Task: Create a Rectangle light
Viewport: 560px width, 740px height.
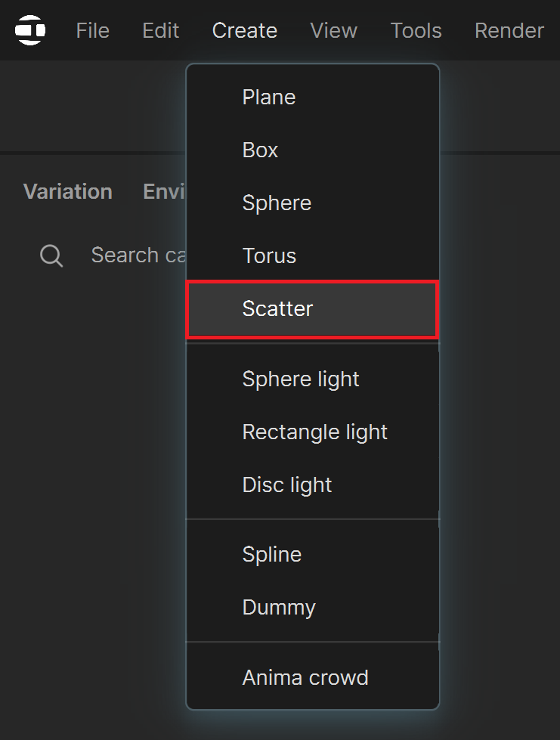Action: point(313,432)
